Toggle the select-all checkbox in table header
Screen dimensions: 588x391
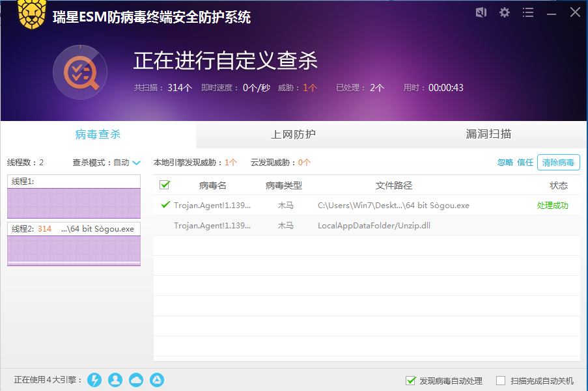(x=165, y=185)
